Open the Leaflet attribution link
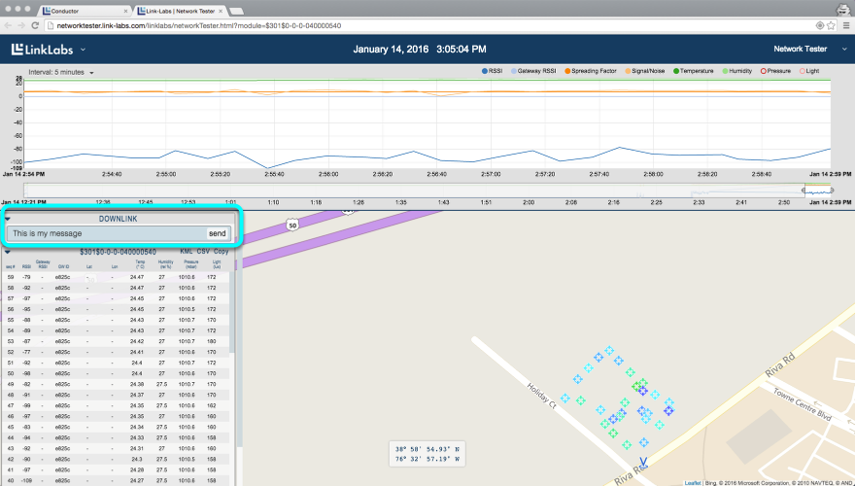Image resolution: width=855 pixels, height=486 pixels. click(x=692, y=482)
